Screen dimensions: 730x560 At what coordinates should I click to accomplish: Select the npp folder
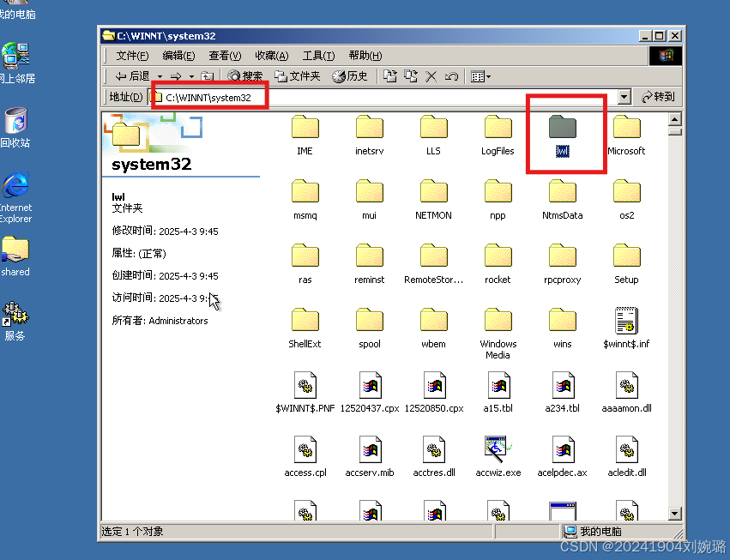(498, 199)
